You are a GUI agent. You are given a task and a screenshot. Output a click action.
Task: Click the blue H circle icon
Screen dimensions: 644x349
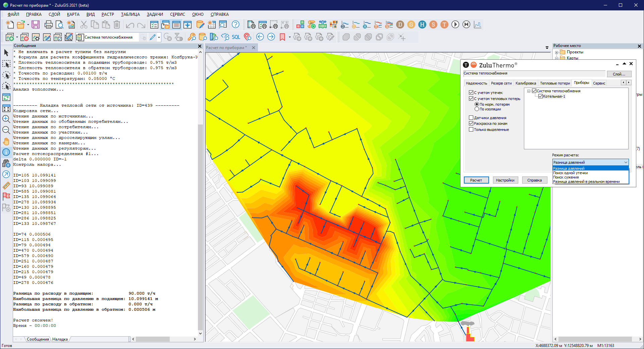[422, 24]
